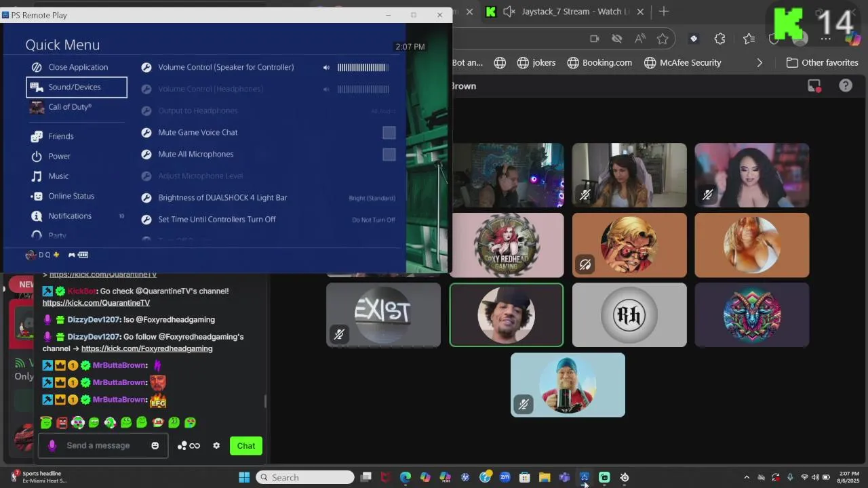The image size is (868, 488).
Task: Open Microsoft Store from the taskbar
Action: [x=525, y=477]
